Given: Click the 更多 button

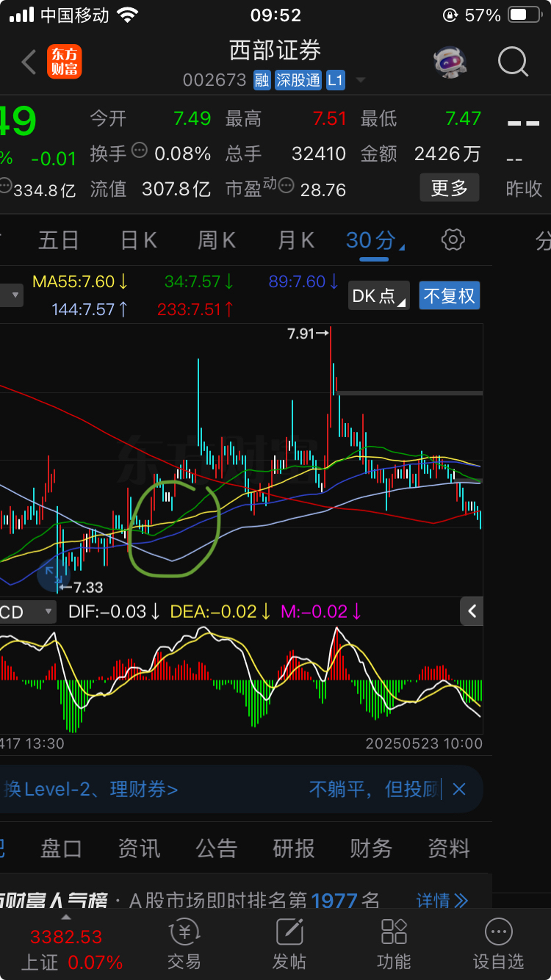Looking at the screenshot, I should tap(450, 188).
